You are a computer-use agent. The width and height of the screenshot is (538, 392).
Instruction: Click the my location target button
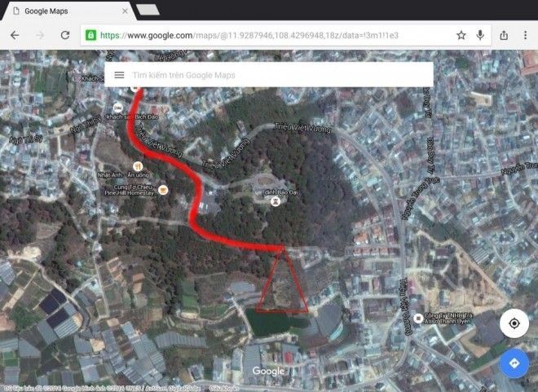[514, 324]
